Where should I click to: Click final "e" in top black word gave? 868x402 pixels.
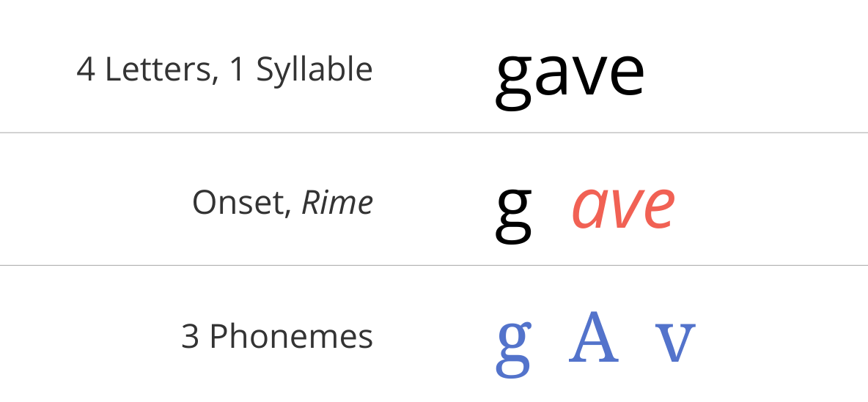point(625,75)
